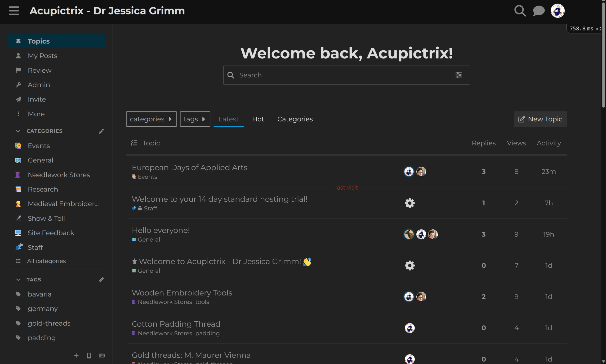This screenshot has height=364, width=606.
Task: Open your profile avatar menu
Action: (557, 11)
